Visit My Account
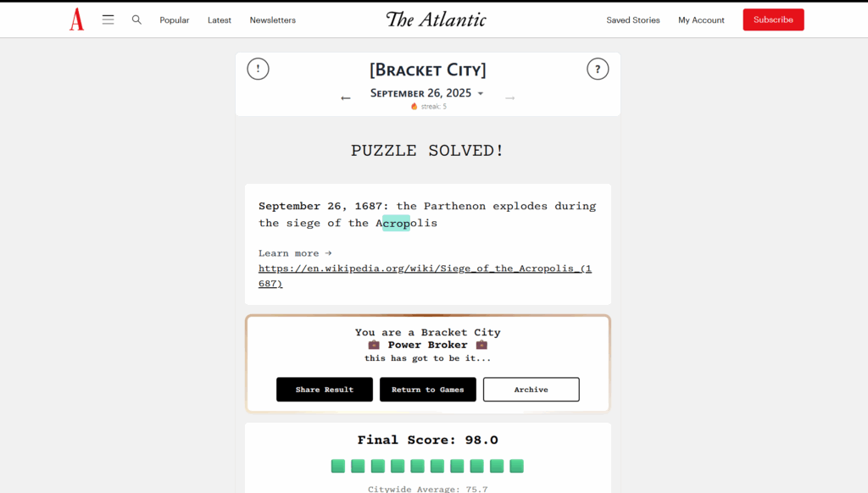The image size is (868, 493). pos(701,19)
